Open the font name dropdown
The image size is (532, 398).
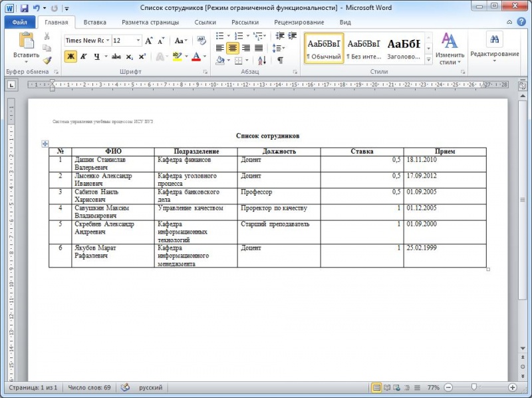coord(108,41)
